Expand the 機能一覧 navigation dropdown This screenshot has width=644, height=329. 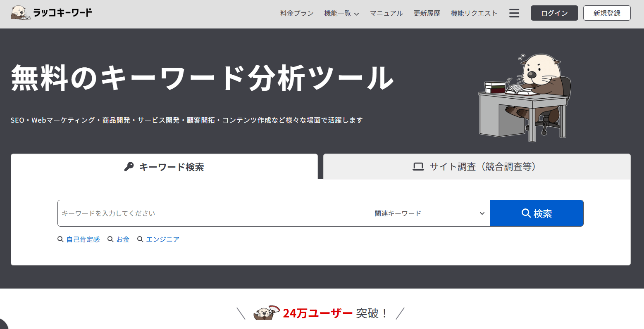click(x=341, y=13)
